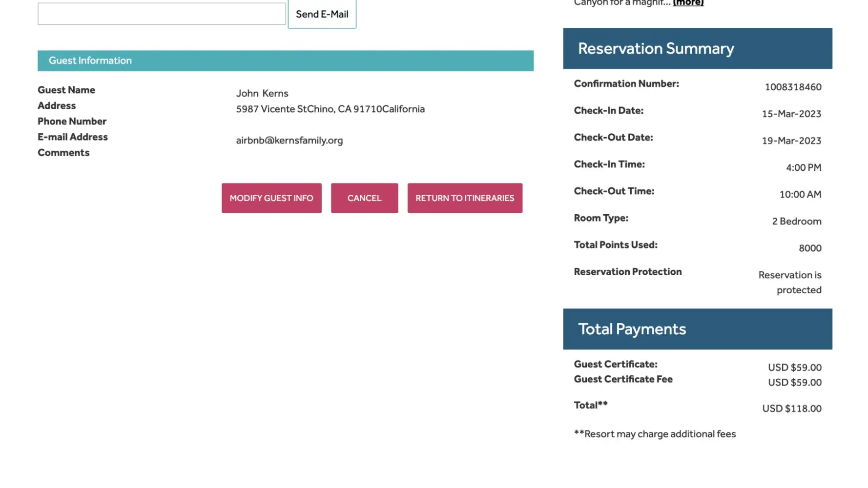Click the Total Payments header

click(x=697, y=329)
